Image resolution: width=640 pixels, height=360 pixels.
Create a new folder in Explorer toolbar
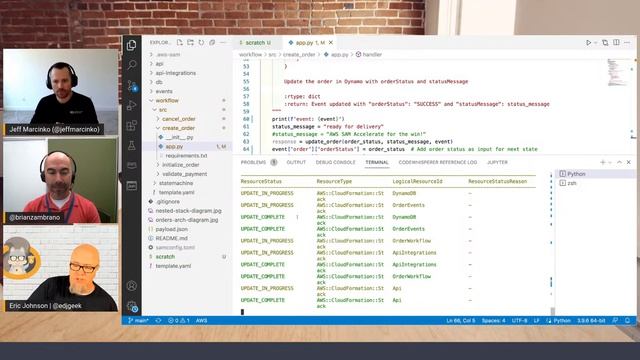pyautogui.click(x=190, y=42)
